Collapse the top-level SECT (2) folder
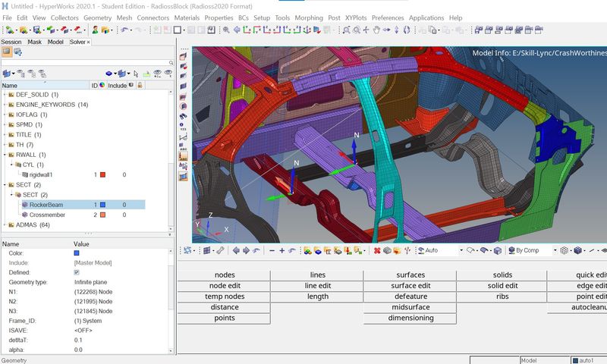 (x=5, y=185)
